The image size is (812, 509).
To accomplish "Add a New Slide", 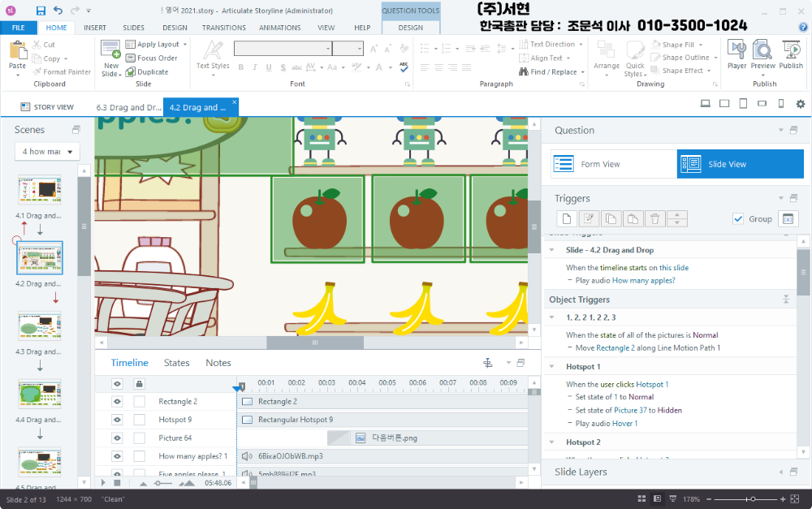I will pyautogui.click(x=110, y=58).
